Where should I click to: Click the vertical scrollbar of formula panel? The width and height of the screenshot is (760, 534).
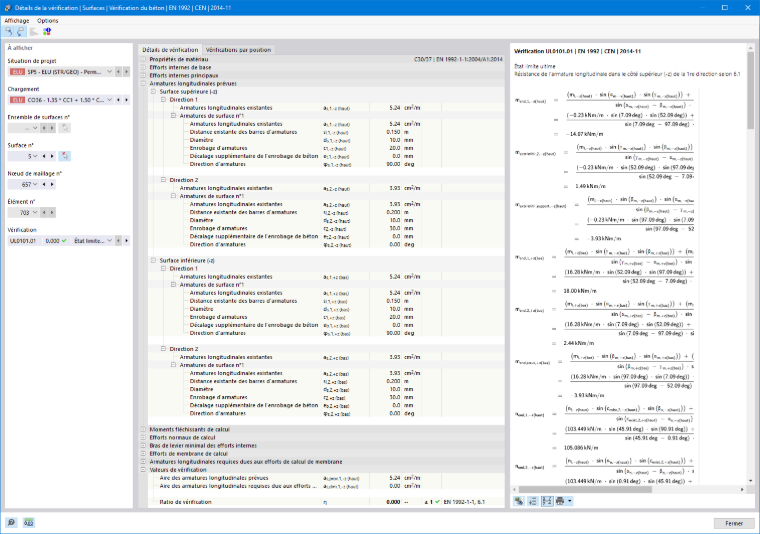coord(750,90)
